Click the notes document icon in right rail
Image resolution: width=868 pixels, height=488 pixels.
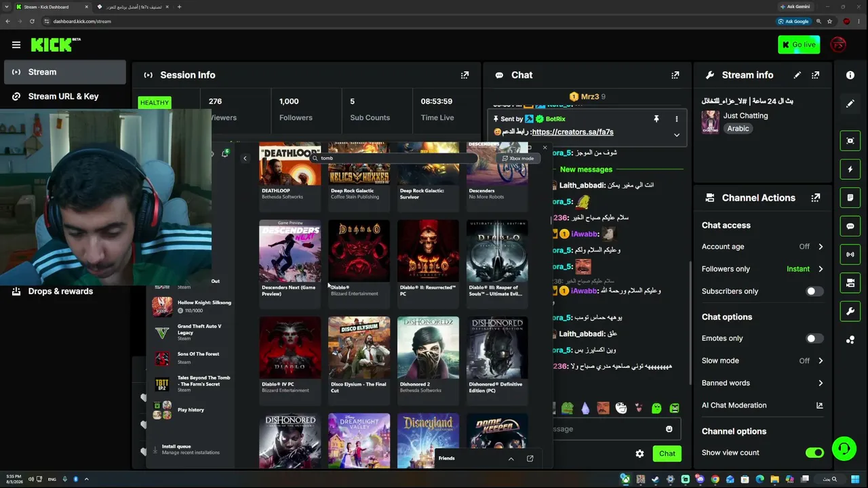tap(850, 198)
